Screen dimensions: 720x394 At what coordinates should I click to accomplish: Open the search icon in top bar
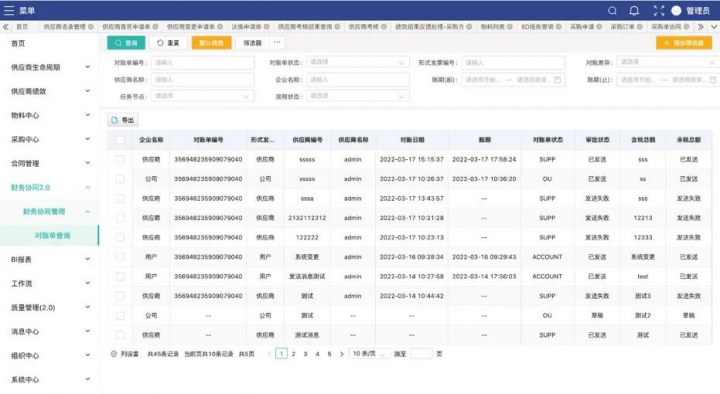612,11
